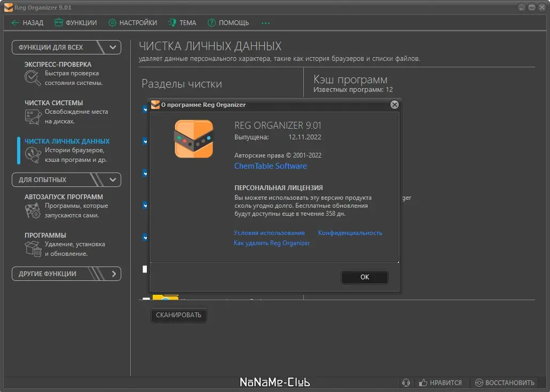The image size is (550, 392).
Task: Click the REG ORGANIZER 9.01 version title
Action: 278,126
